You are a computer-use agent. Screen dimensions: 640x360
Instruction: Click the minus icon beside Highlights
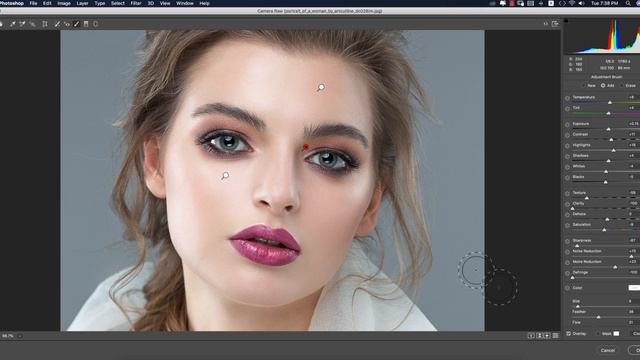[567, 146]
